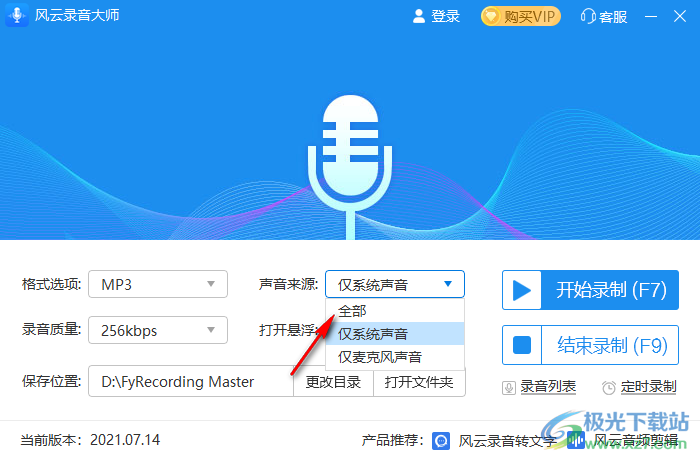The image size is (700, 460).
Task: Click the 风云录音大师 title text
Action: coord(77,15)
